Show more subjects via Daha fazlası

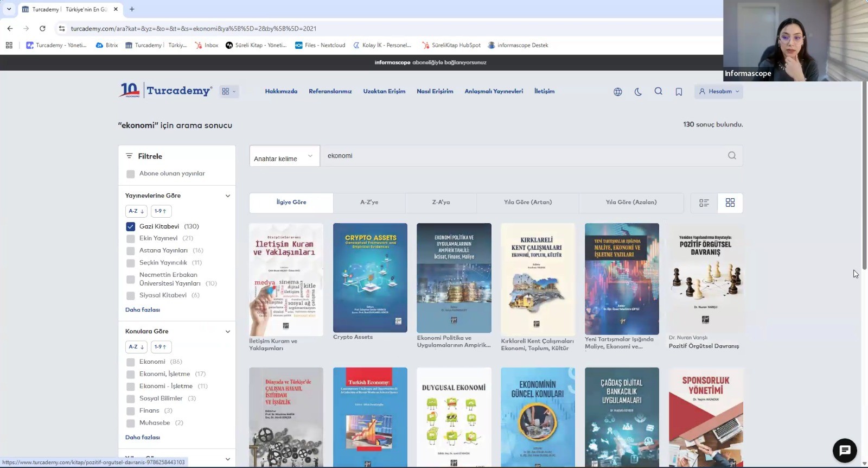(143, 438)
